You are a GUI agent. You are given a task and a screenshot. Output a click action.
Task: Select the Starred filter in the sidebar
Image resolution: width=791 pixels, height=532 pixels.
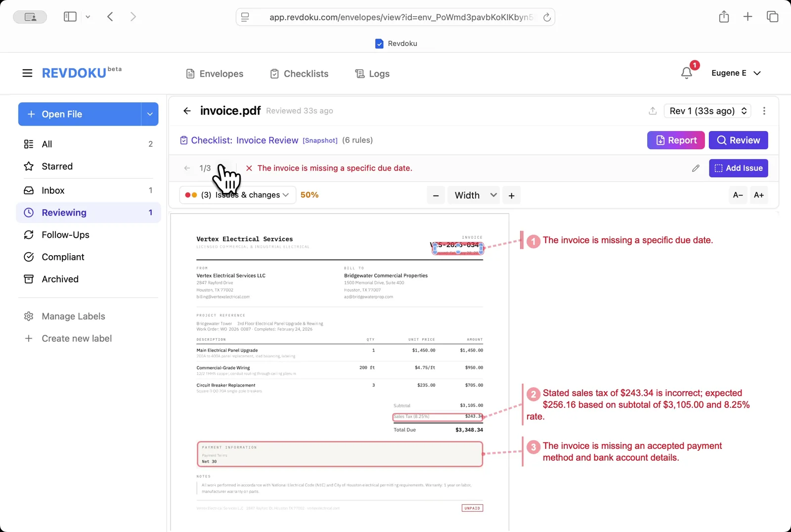coord(57,166)
